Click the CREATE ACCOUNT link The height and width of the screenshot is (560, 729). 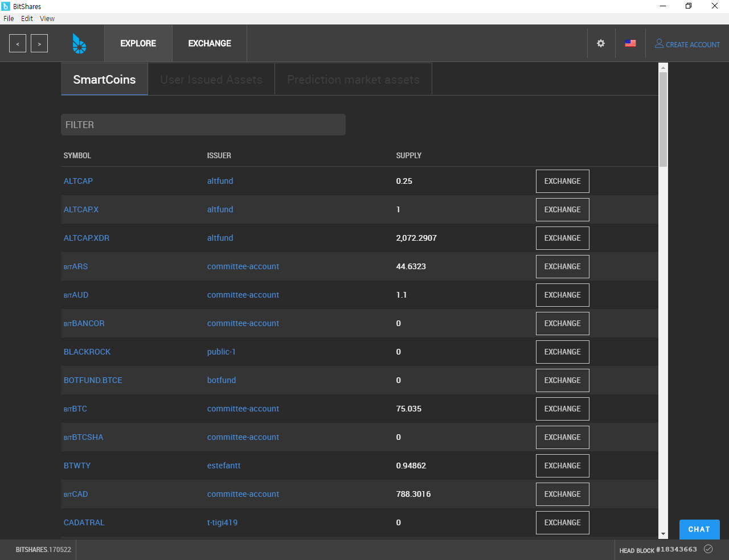click(x=687, y=44)
